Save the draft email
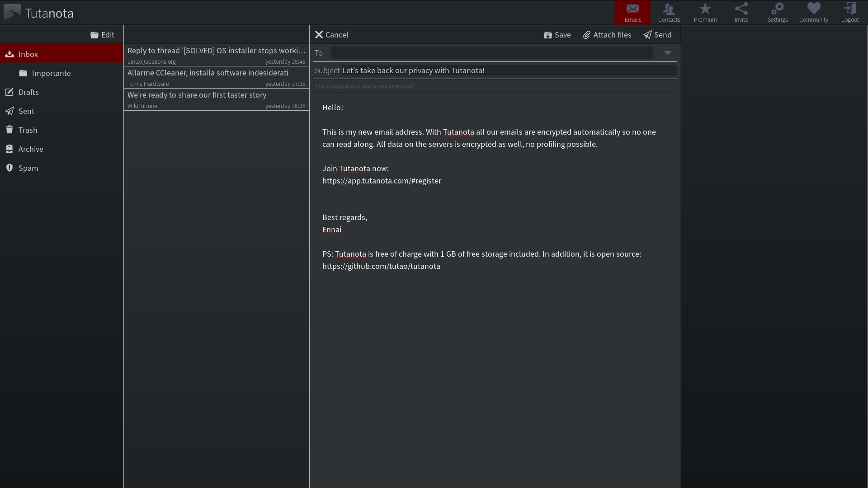This screenshot has width=868, height=488. 557,35
